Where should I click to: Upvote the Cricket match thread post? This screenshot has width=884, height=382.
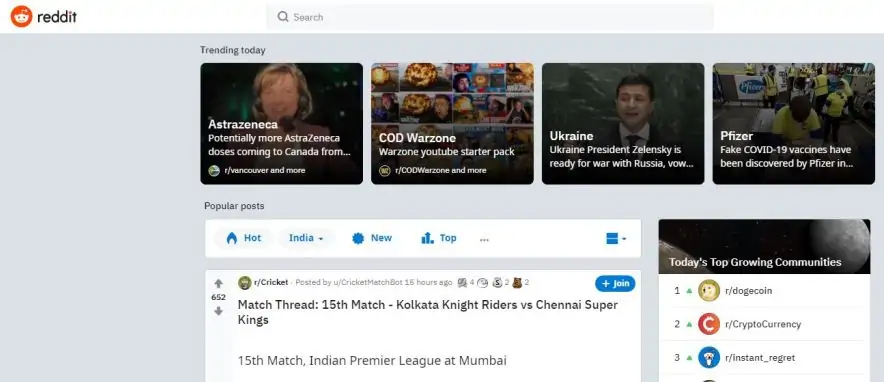coord(218,283)
